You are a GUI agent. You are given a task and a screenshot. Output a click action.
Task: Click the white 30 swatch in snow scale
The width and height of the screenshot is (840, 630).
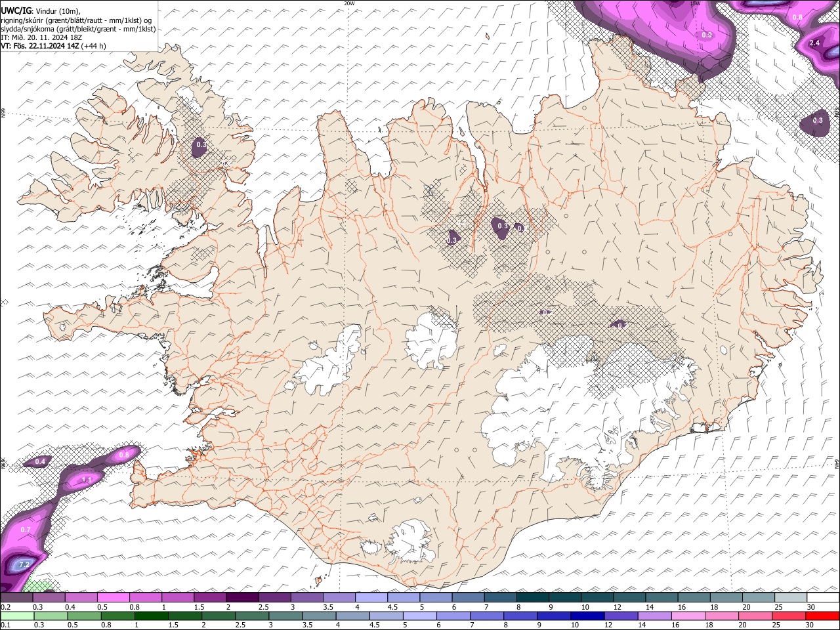tap(823, 598)
